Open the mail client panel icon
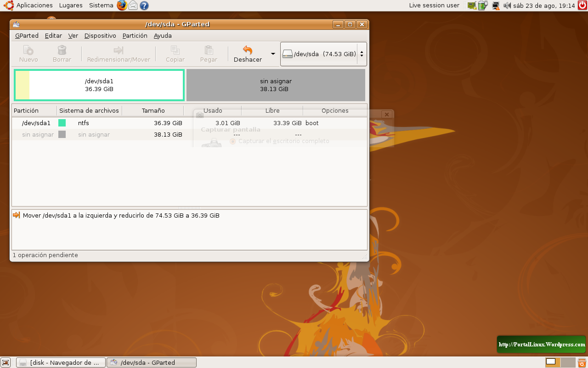The width and height of the screenshot is (588, 368). 133,6
